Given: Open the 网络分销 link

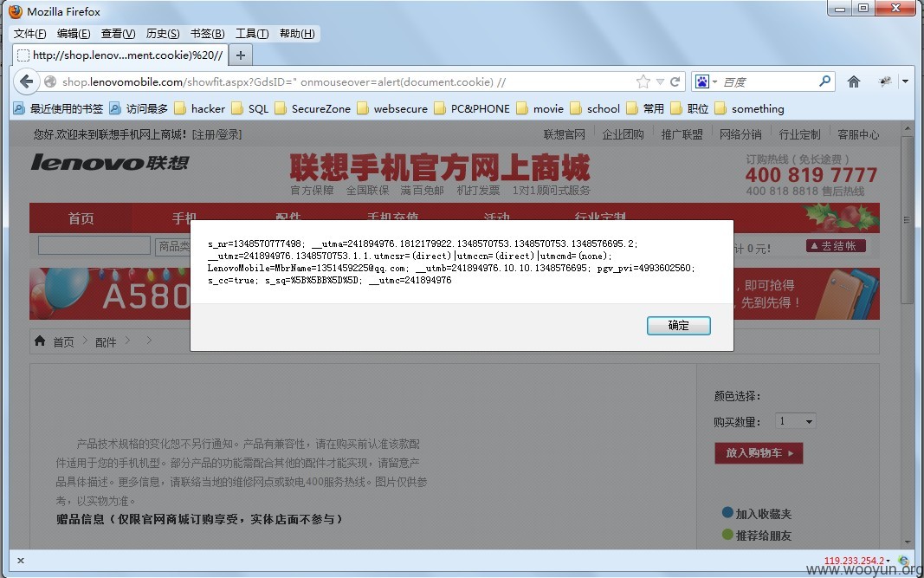Looking at the screenshot, I should [x=740, y=134].
